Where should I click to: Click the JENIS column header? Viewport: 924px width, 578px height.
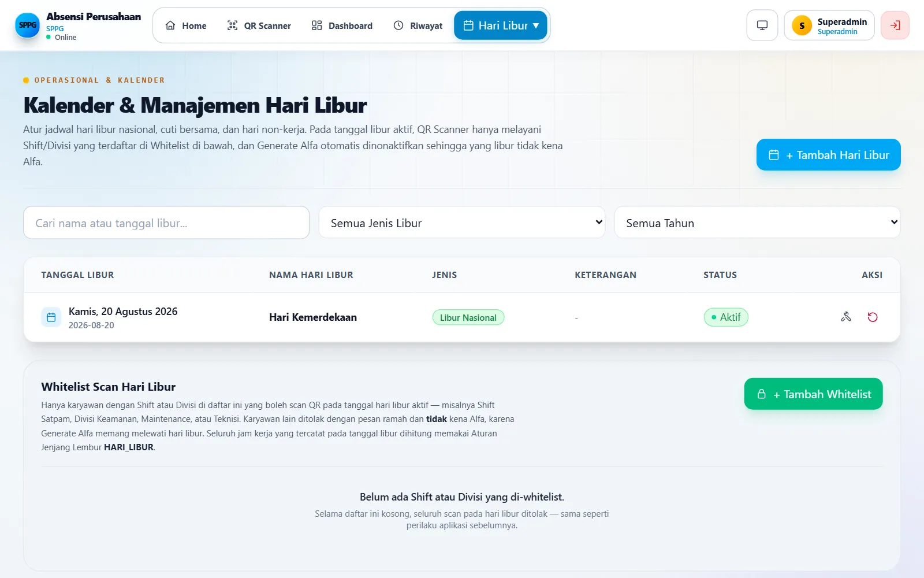pyautogui.click(x=445, y=275)
